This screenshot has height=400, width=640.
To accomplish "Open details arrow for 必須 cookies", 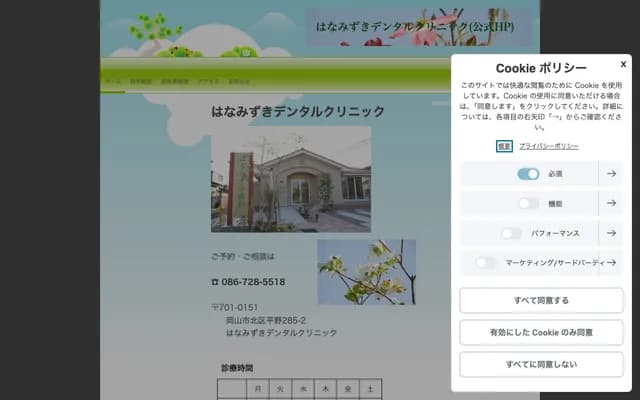I will coord(611,173).
